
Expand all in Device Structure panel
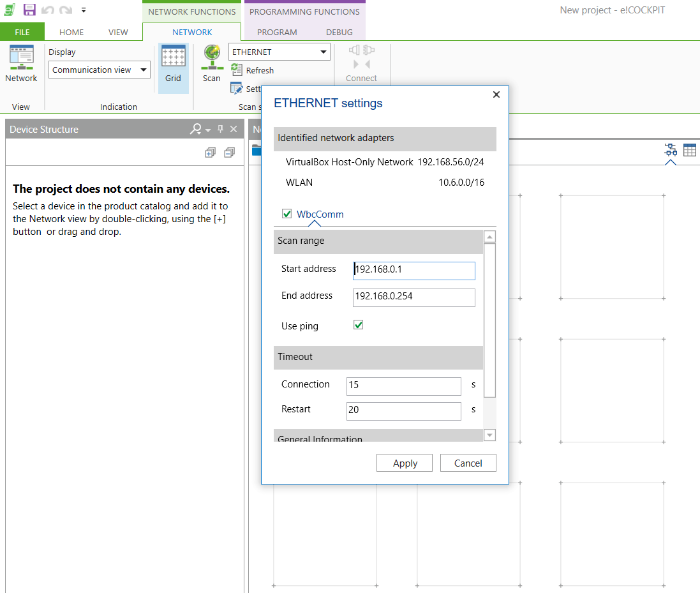[210, 152]
